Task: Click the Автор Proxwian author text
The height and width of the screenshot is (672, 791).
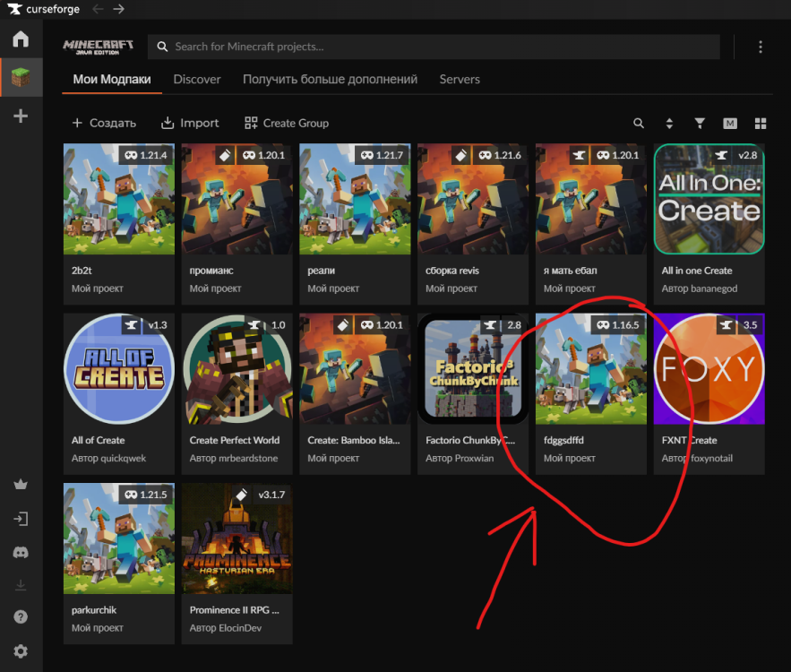Action: [x=460, y=458]
